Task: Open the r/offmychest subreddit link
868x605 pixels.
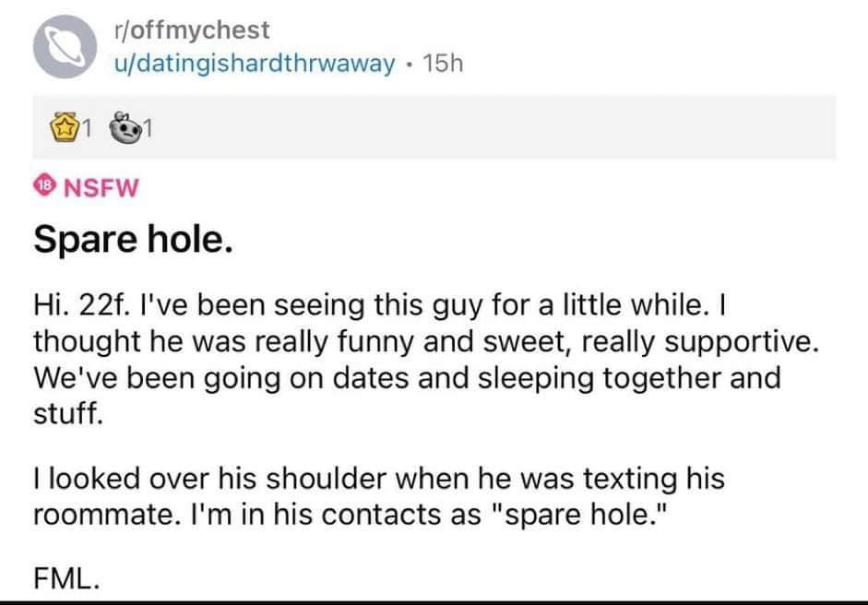Action: click(188, 30)
